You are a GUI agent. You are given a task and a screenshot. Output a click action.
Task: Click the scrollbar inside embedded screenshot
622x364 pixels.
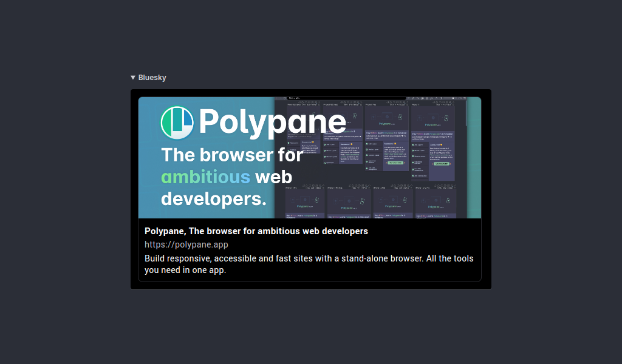tap(466, 115)
